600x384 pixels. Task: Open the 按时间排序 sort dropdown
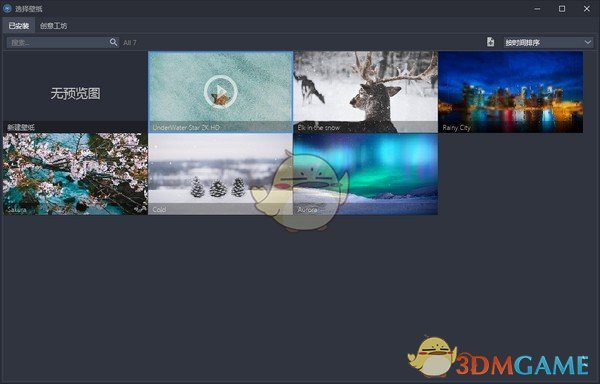point(548,42)
